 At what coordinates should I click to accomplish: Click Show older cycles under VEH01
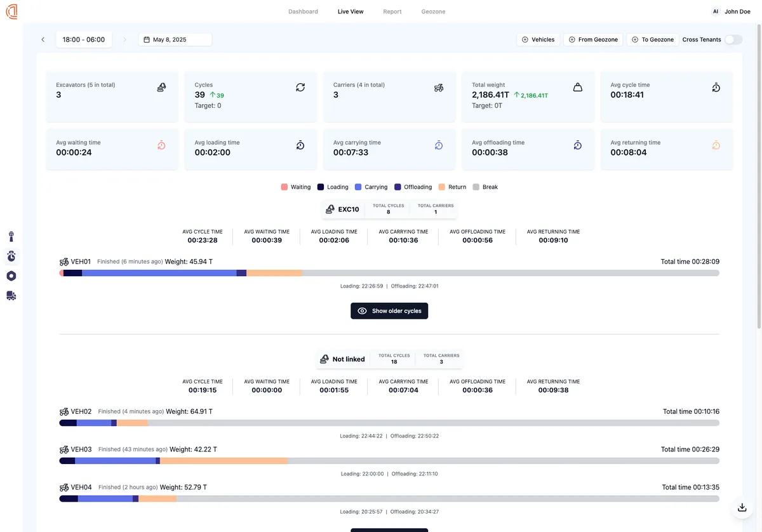coord(389,310)
